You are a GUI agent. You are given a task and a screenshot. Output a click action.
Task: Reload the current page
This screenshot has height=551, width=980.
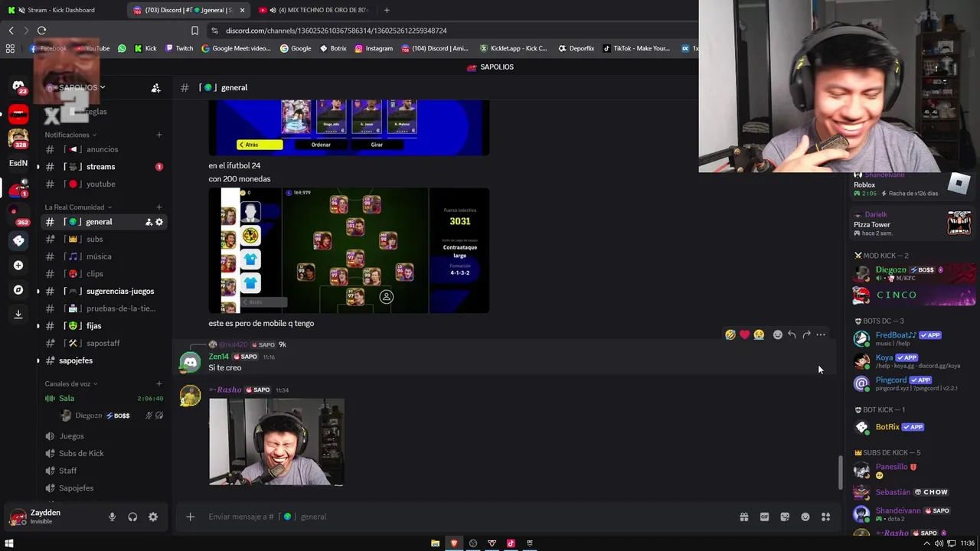pos(41,31)
